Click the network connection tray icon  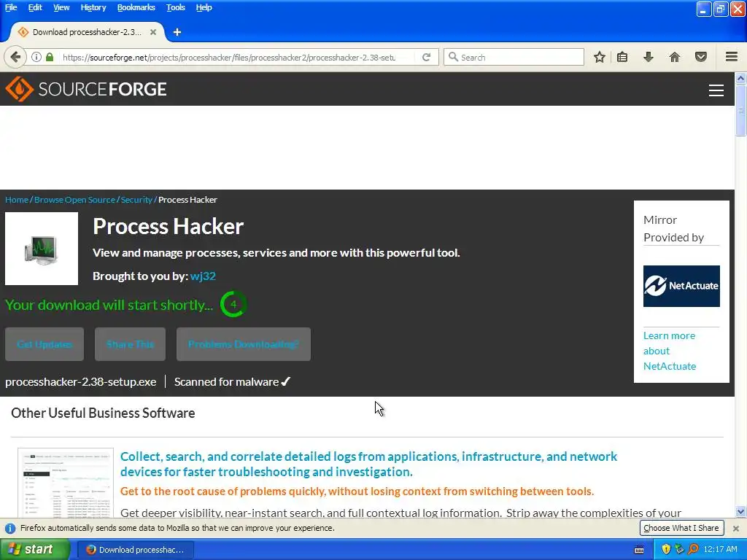point(679,549)
